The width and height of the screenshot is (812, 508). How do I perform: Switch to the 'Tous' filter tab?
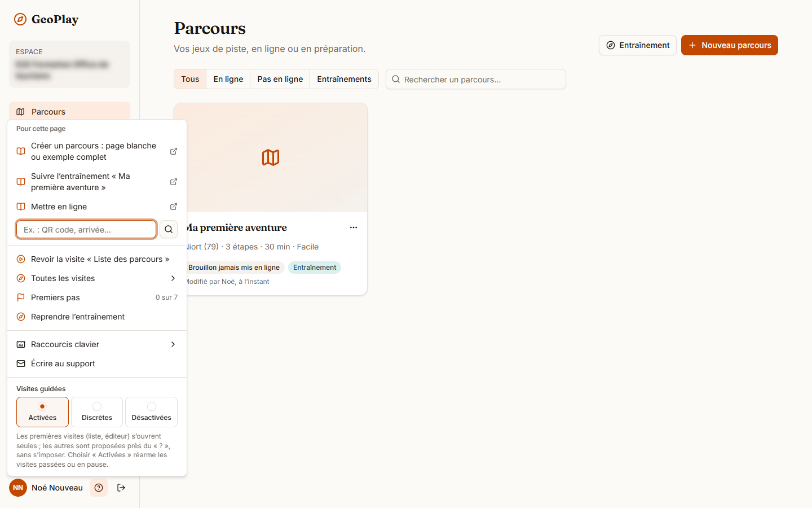click(x=190, y=79)
